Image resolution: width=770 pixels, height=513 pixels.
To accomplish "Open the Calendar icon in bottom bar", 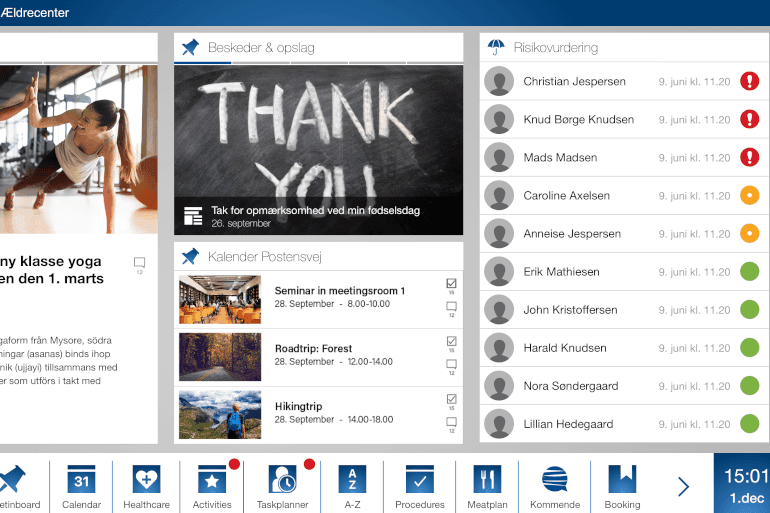I will coord(81,481).
